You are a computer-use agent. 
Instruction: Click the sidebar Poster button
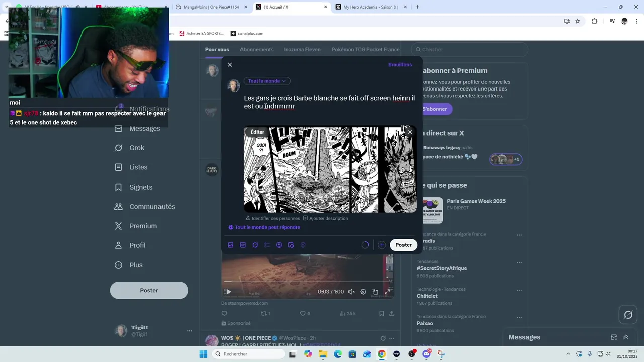[149, 290]
